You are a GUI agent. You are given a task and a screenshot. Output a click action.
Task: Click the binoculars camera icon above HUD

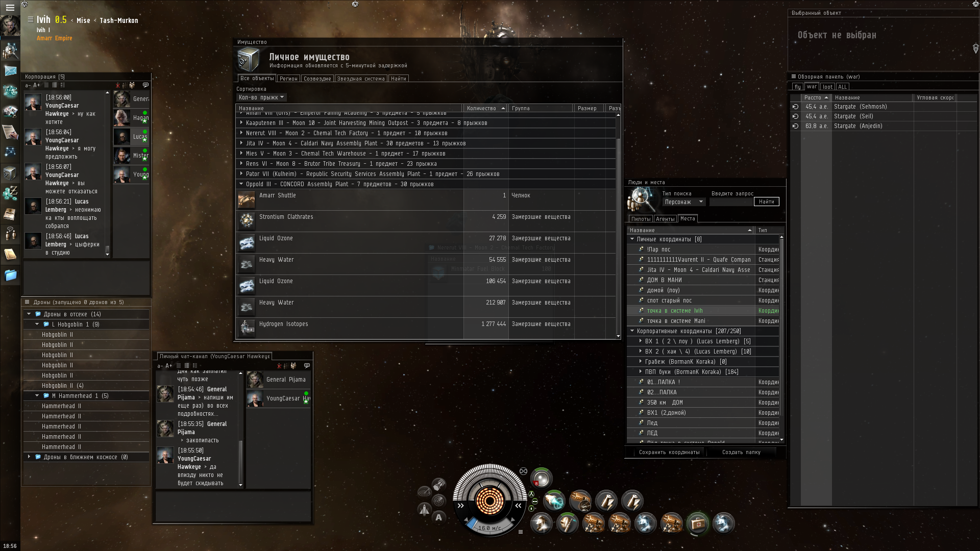coord(523,471)
